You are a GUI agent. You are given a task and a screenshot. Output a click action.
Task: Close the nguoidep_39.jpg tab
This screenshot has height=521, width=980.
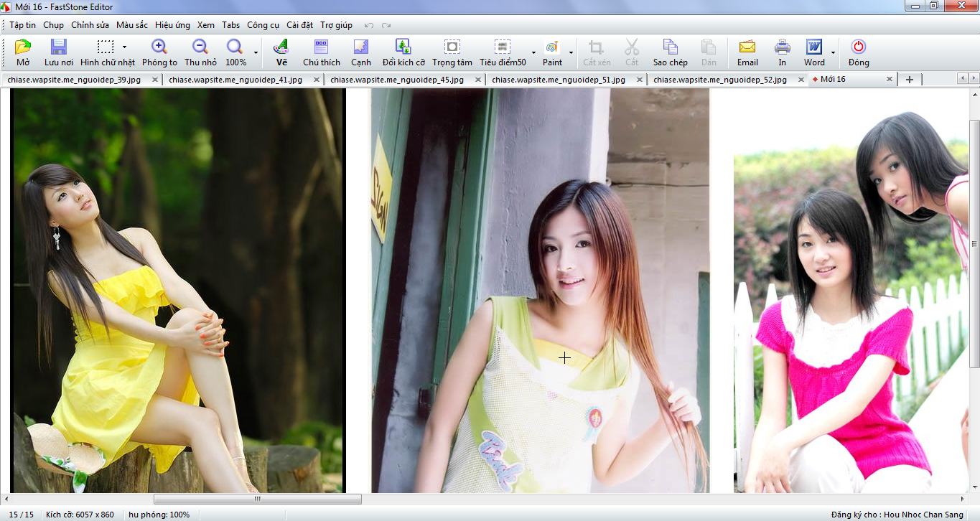[x=155, y=80]
